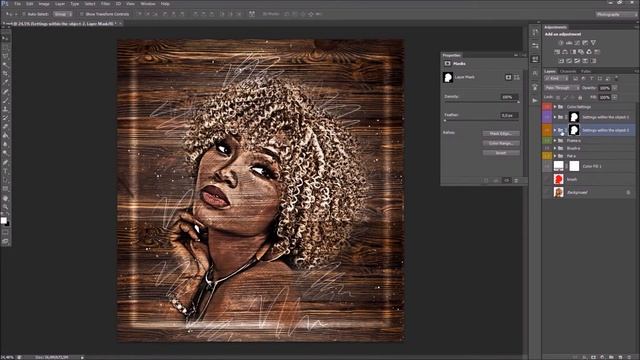Screen dimensions: 640x360
Task: Select the Zoom tool
Action: 5,207
